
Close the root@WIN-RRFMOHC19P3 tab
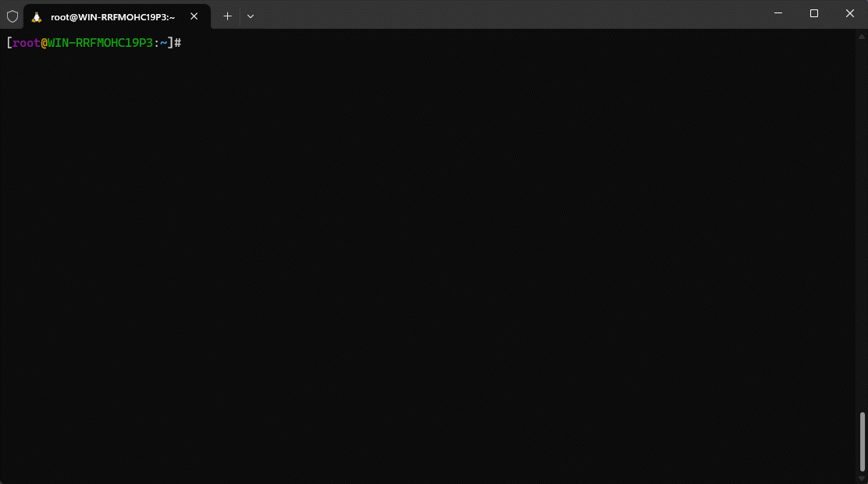point(194,16)
